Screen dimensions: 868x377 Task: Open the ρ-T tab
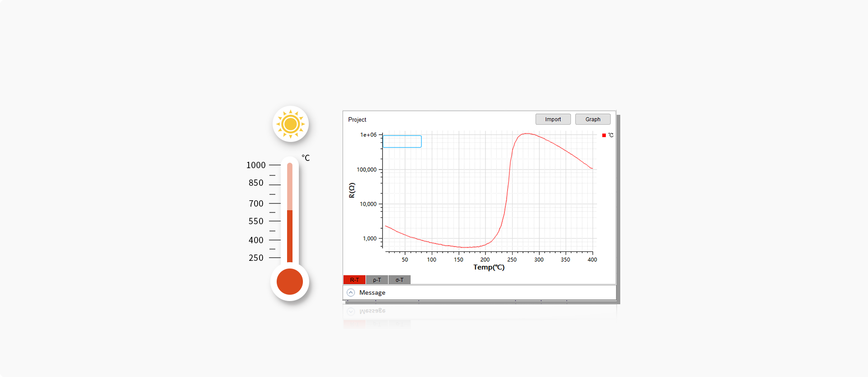tap(377, 280)
